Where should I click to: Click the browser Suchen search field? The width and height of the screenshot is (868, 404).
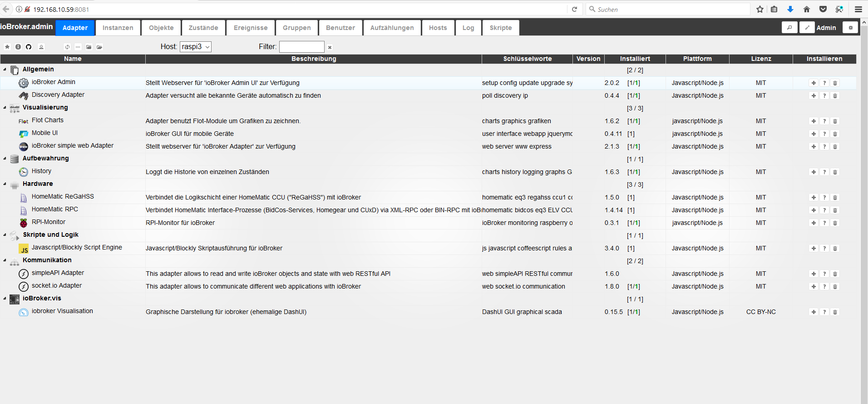668,9
